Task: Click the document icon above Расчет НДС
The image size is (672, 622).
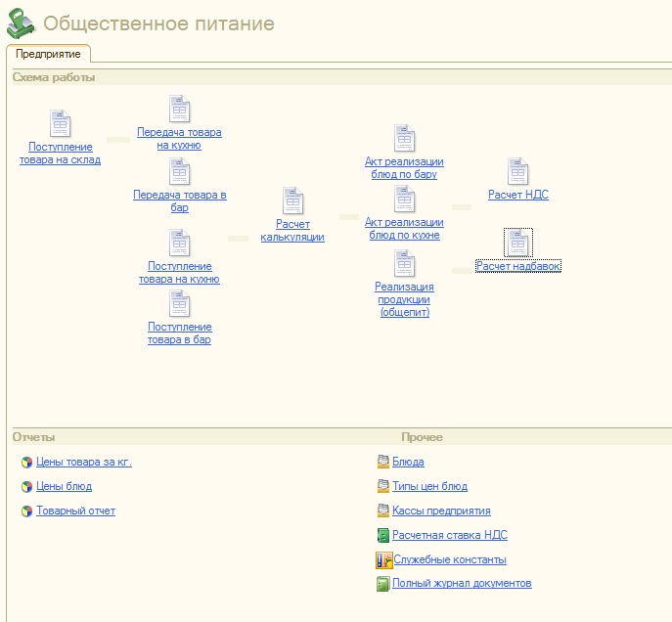Action: tap(518, 172)
